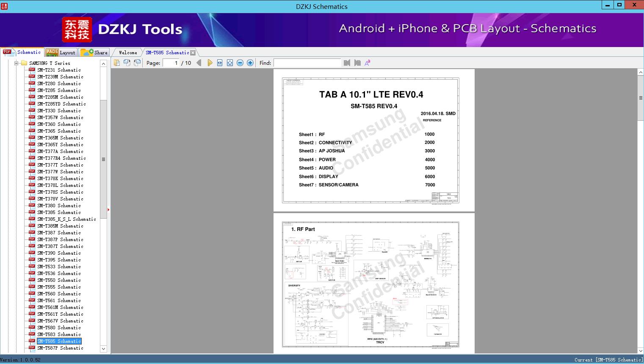Click the PDF icon beside SM-T380 Schematic
The image size is (644, 364).
32,206
